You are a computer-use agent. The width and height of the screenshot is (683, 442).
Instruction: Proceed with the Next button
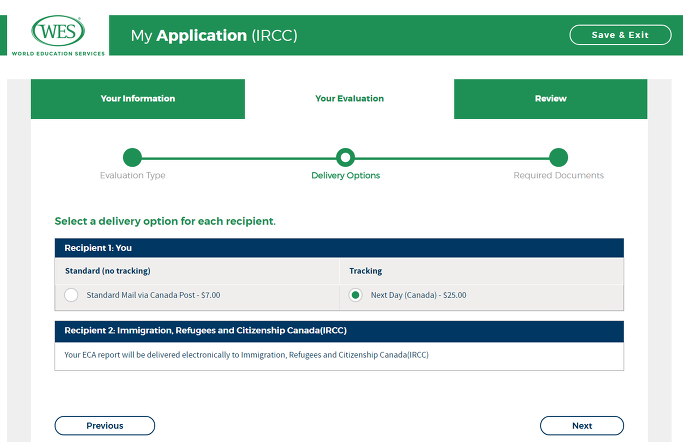pyautogui.click(x=582, y=425)
